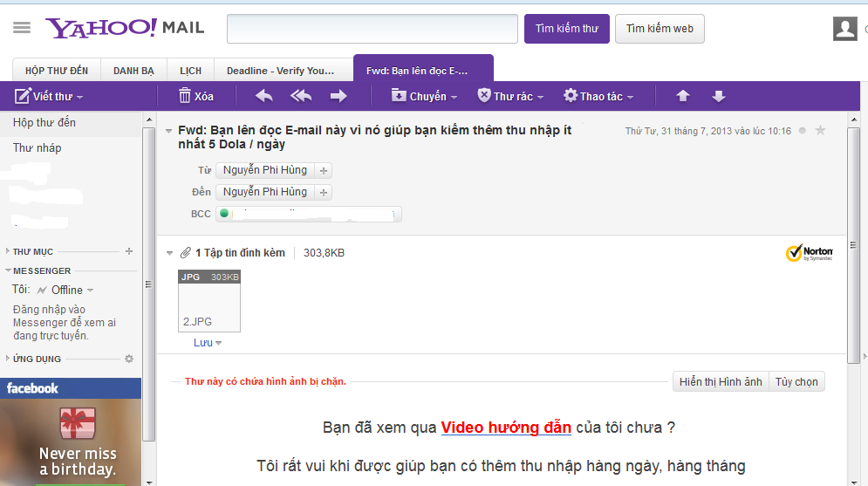Switch to DANH BẠ contacts tab
The height and width of the screenshot is (486, 868).
(x=133, y=71)
